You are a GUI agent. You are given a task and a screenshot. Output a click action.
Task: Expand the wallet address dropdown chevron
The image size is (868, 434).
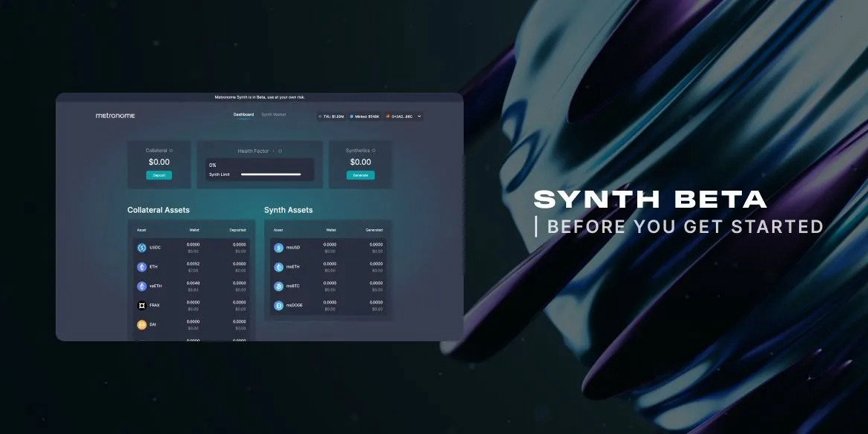(x=419, y=116)
